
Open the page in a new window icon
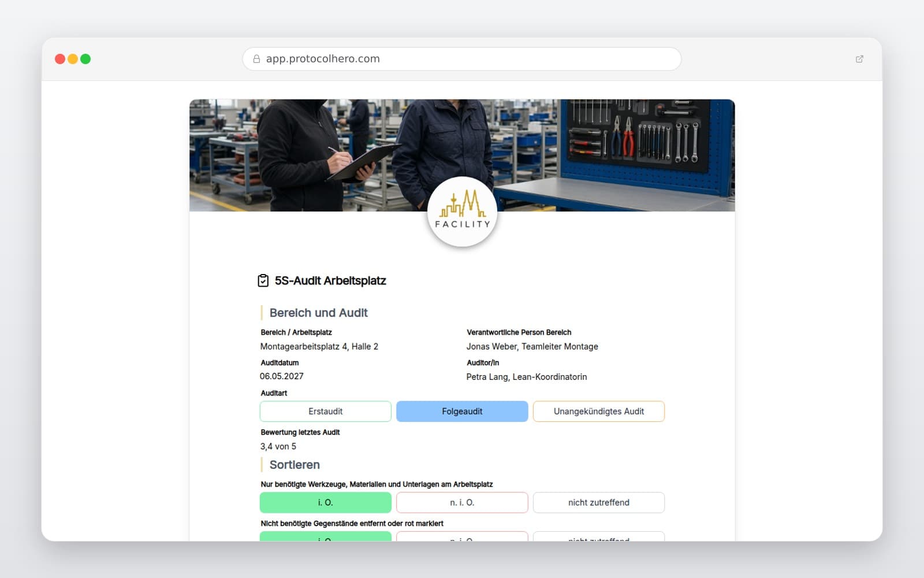(x=859, y=59)
